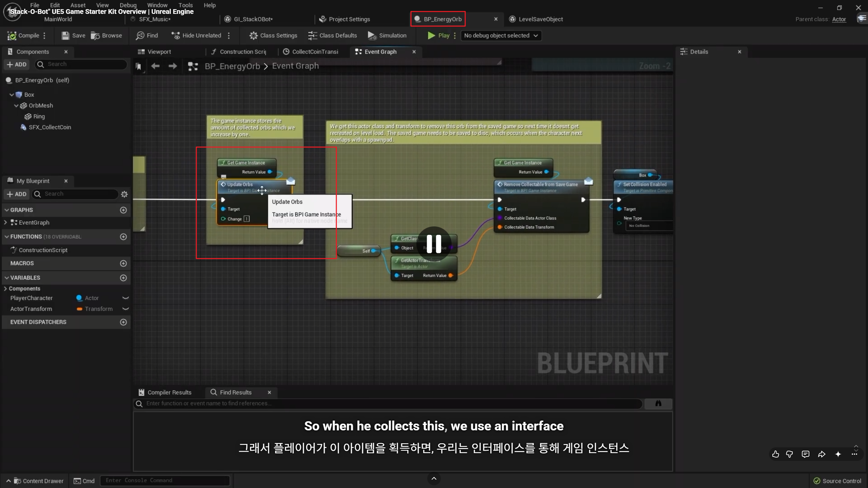Toggle Hide Unrelated nodes

pos(196,36)
